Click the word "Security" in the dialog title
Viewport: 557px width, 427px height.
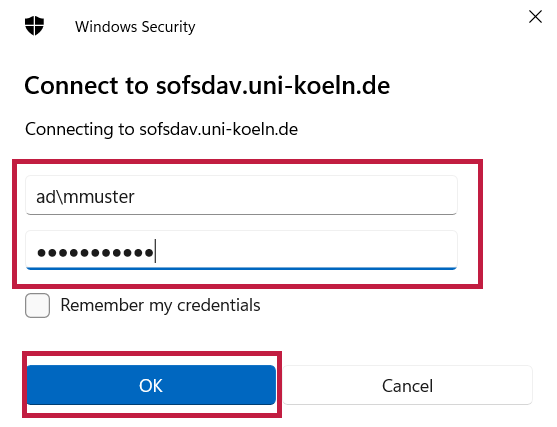168,27
